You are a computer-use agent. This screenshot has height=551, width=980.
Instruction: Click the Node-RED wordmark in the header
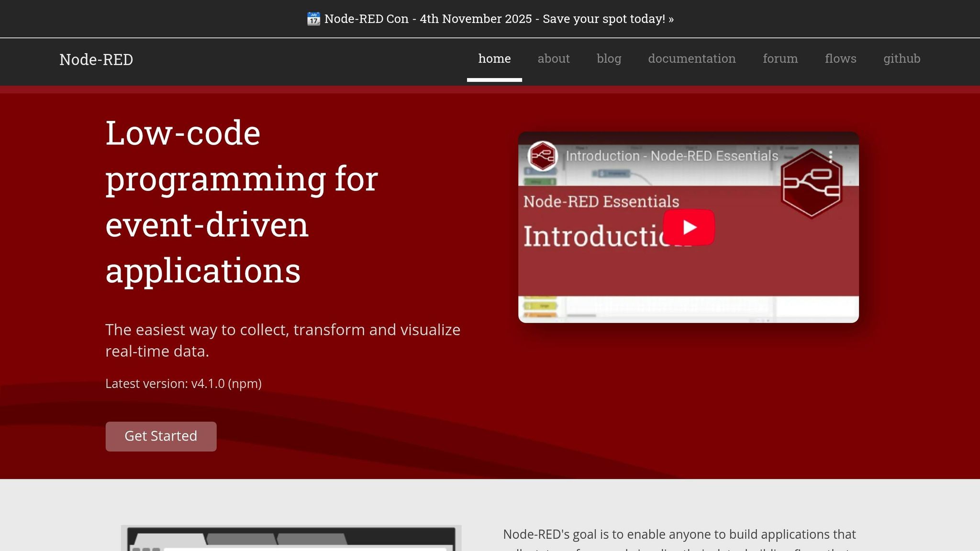(96, 60)
